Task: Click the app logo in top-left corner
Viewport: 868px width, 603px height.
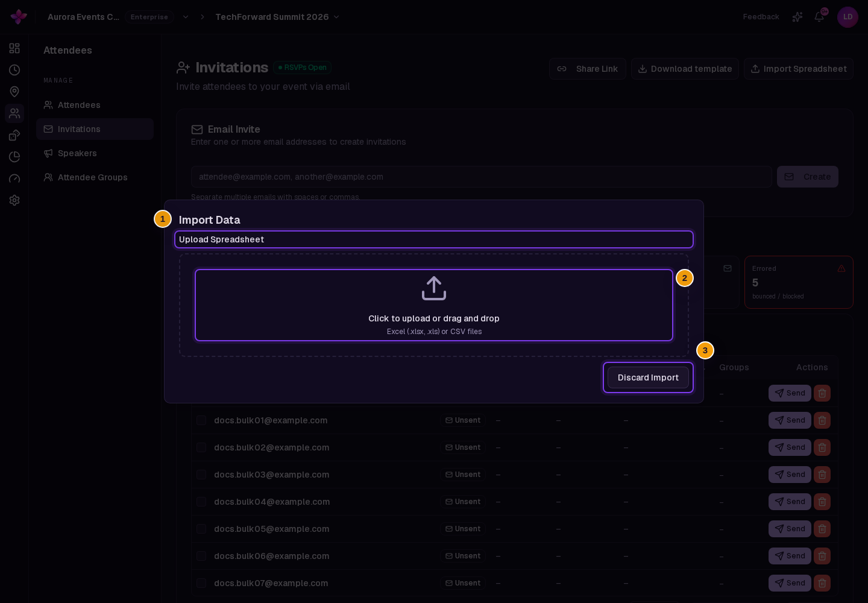Action: 19,17
